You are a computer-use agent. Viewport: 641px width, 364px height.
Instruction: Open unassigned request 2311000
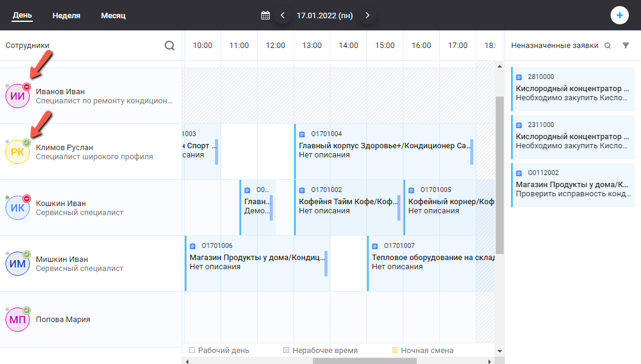pos(573,137)
